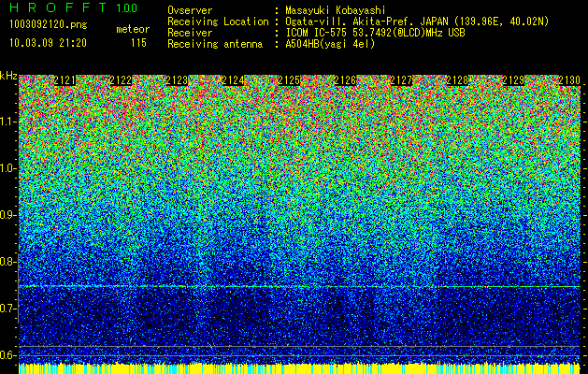Image resolution: width=588 pixels, height=374 pixels.
Task: Click the date stamp 10.03.09 21:20
Action: (x=48, y=43)
